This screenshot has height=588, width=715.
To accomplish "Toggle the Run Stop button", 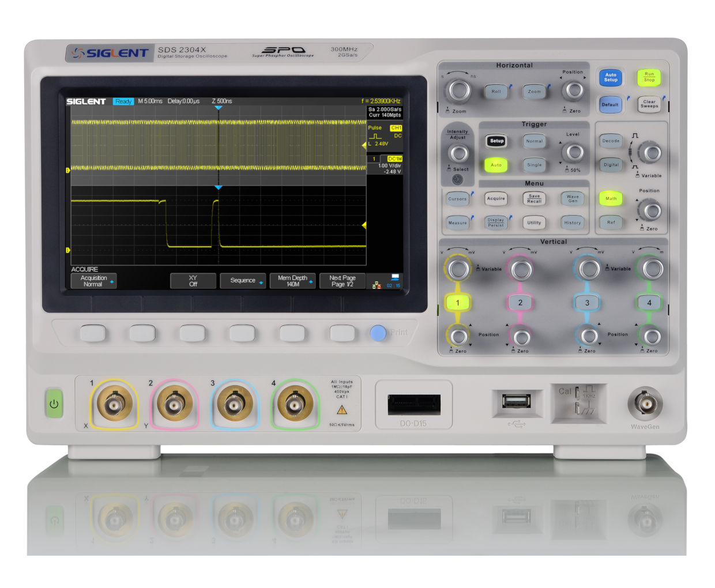I will 649,77.
